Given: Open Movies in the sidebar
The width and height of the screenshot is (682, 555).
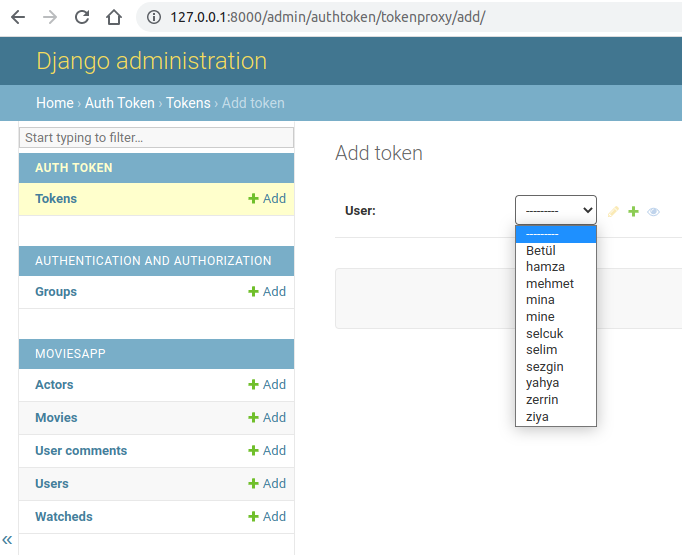Looking at the screenshot, I should [56, 418].
